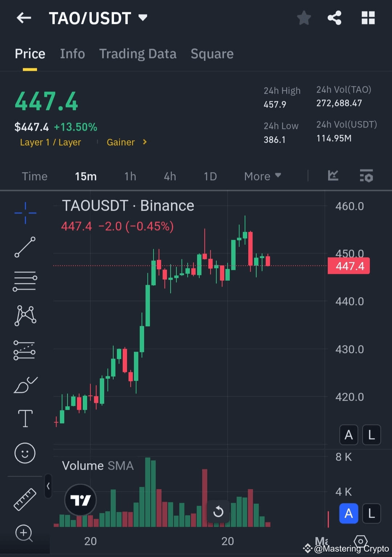This screenshot has height=557, width=392.
Task: Switch to the Trading Data tab
Action: coord(138,53)
